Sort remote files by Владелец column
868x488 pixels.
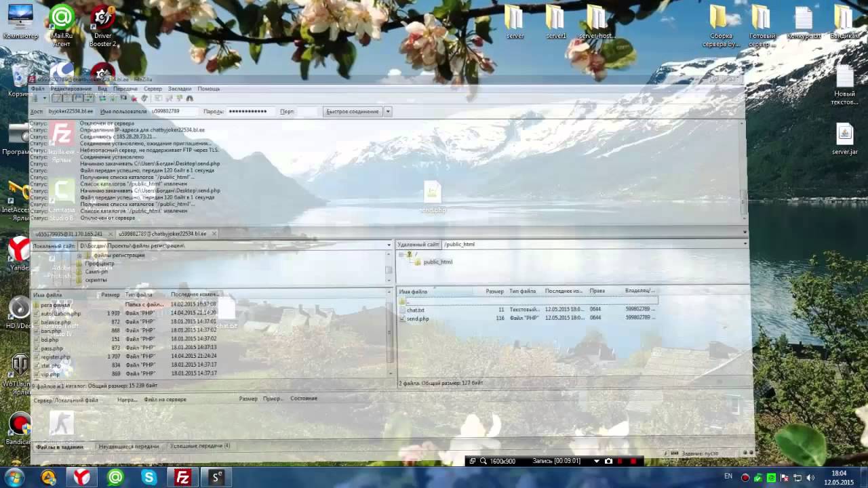point(640,291)
